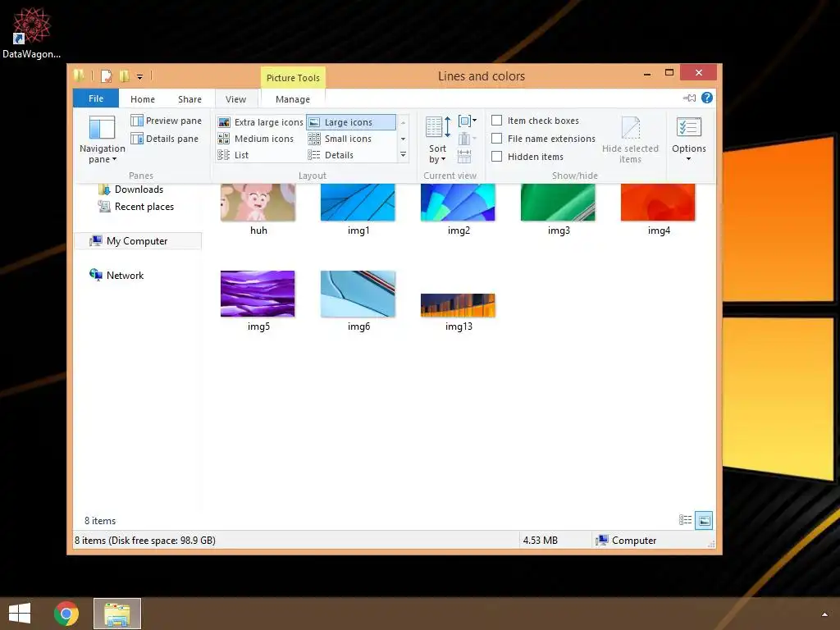The image size is (840, 630).
Task: Select My Computer in navigation pane
Action: [138, 241]
